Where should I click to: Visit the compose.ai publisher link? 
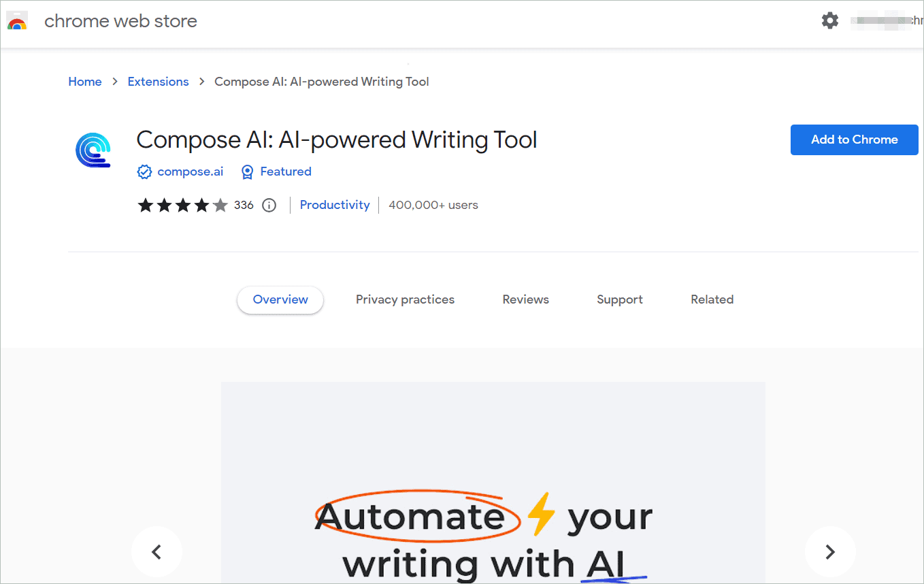pos(191,172)
